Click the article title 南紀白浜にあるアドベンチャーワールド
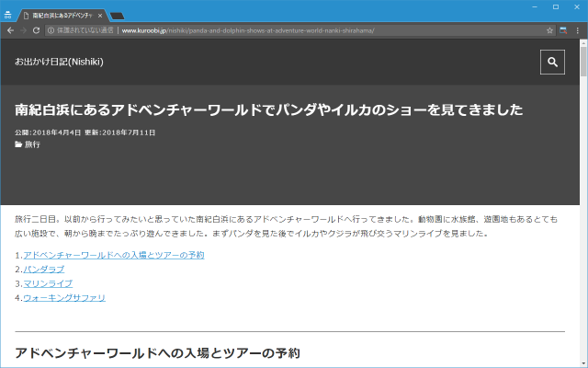588x368 pixels. click(x=268, y=109)
